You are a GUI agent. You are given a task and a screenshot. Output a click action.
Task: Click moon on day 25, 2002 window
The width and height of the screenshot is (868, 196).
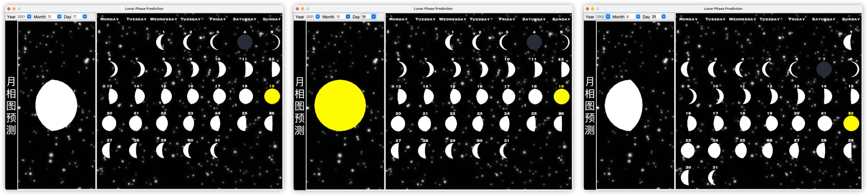(741, 151)
